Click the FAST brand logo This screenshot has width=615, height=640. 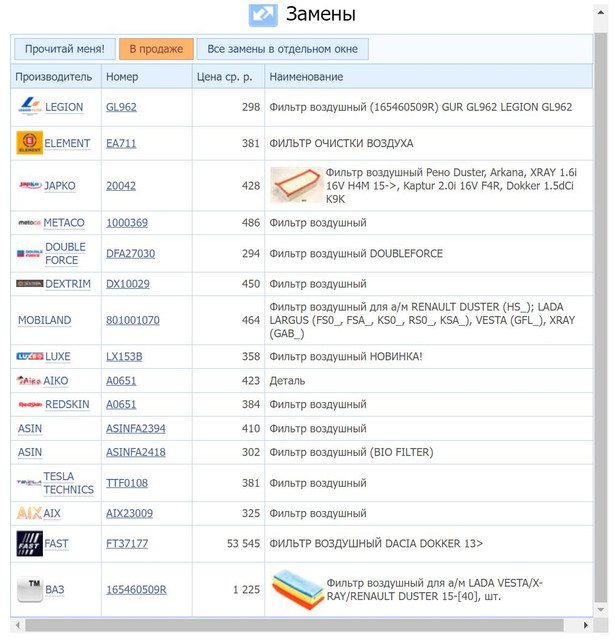[x=29, y=543]
